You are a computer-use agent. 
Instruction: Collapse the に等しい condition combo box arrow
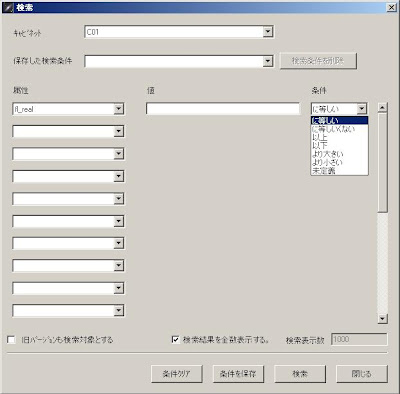(x=362, y=109)
